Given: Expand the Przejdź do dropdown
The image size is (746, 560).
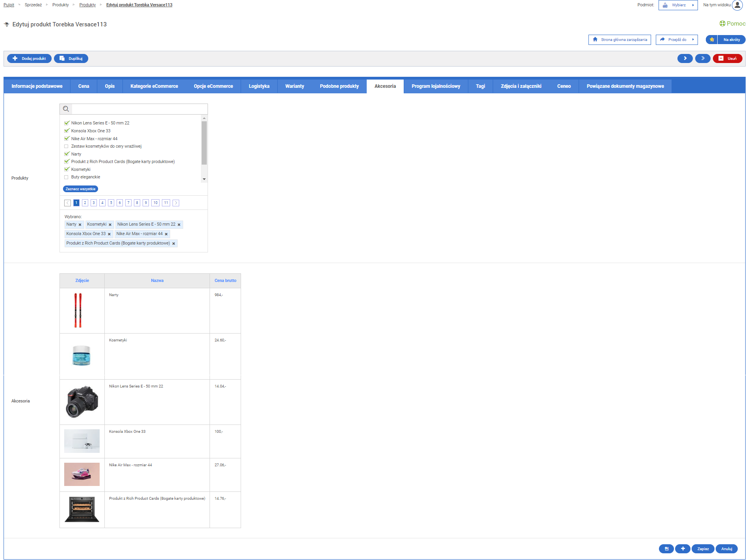Looking at the screenshot, I should [x=677, y=40].
